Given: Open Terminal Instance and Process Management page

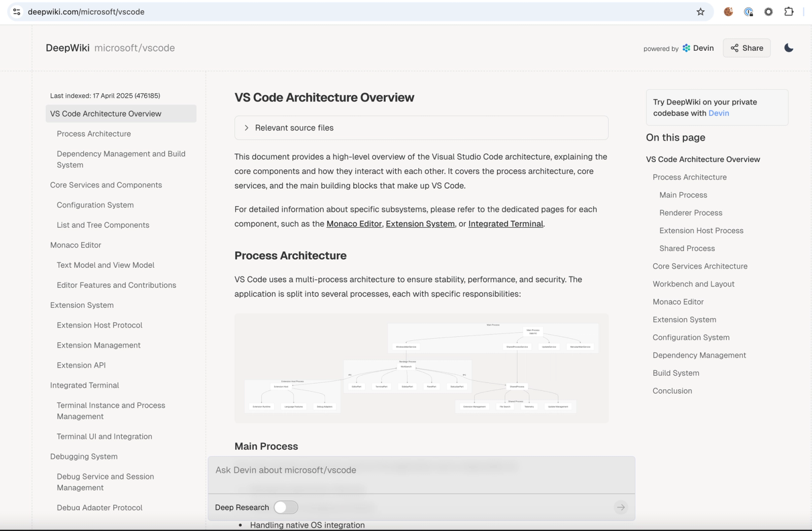Looking at the screenshot, I should tap(111, 411).
